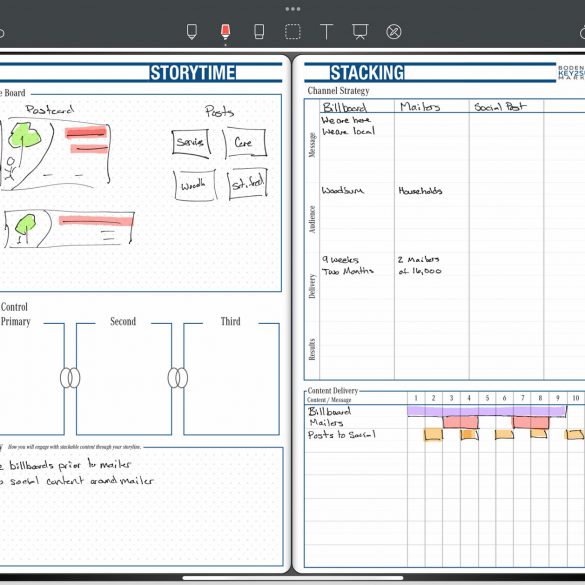Click the handwritten 'Postcard' heading
Image resolution: width=585 pixels, height=585 pixels.
(50, 109)
